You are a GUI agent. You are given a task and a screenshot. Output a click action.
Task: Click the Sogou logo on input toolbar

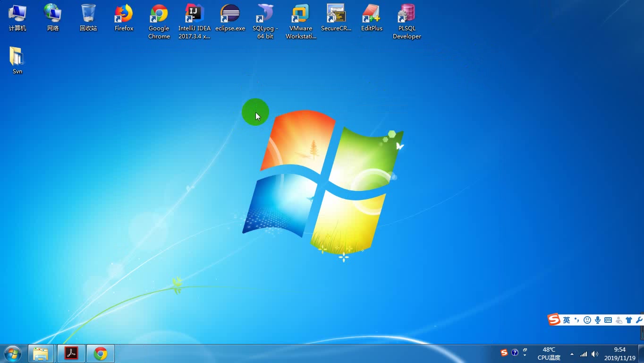pos(554,320)
